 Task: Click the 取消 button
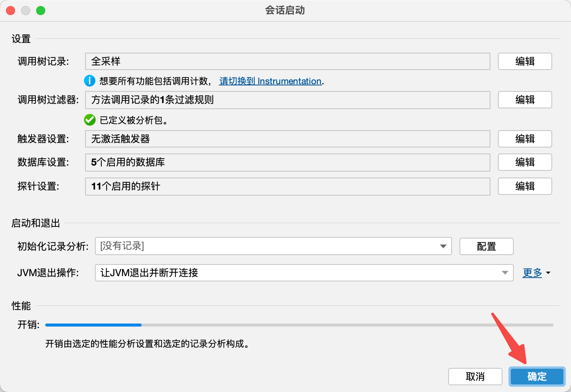click(475, 377)
